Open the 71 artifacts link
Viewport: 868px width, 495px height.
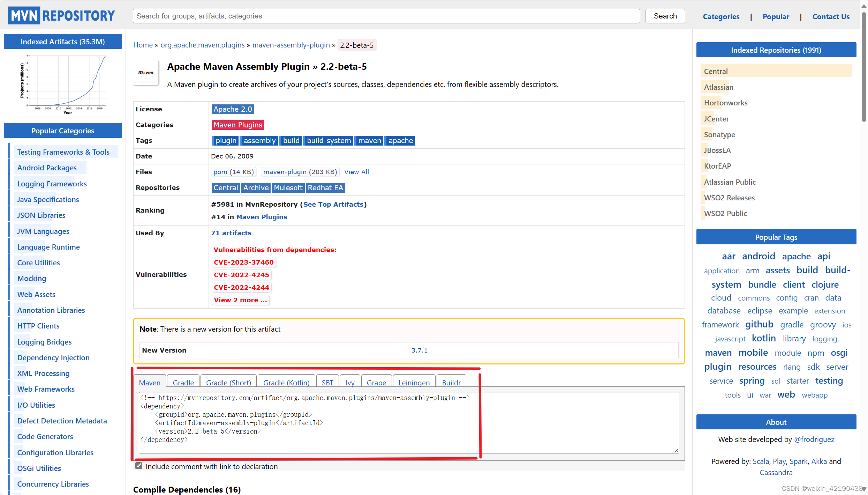point(231,233)
